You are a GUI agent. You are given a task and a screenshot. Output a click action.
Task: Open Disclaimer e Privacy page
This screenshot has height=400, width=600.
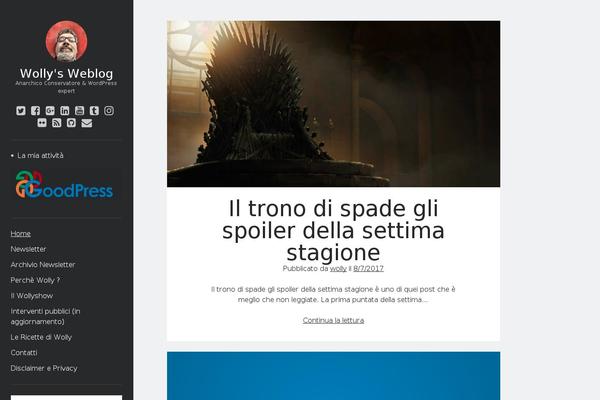click(x=44, y=368)
